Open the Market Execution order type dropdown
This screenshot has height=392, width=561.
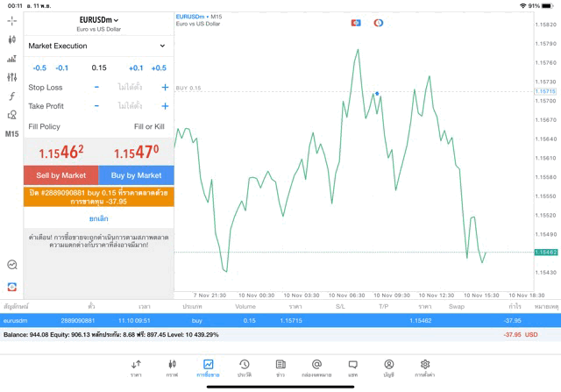[98, 46]
